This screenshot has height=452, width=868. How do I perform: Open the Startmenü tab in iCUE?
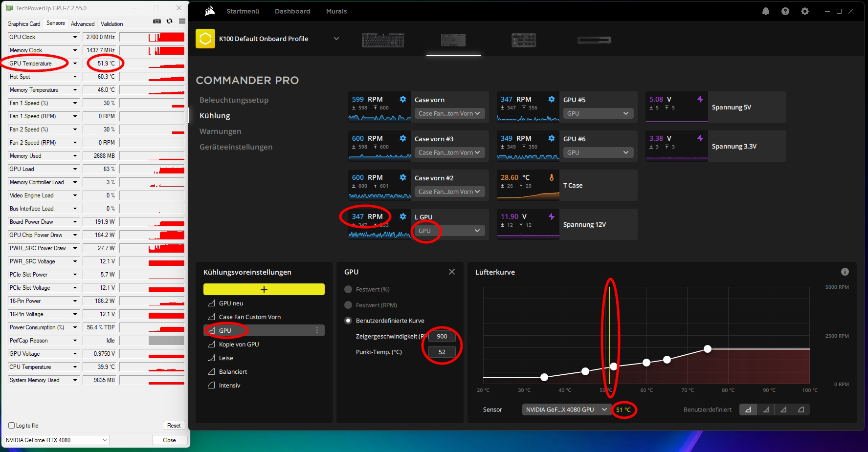[x=243, y=11]
